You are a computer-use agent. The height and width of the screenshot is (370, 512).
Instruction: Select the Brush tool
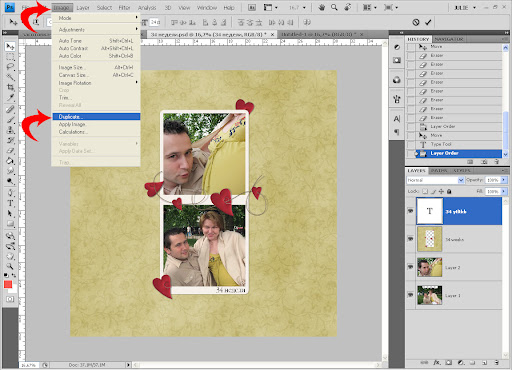click(x=10, y=120)
